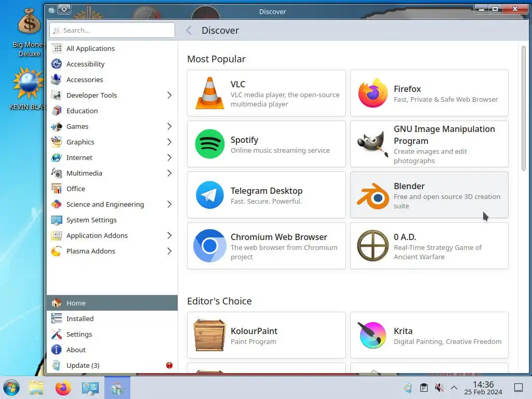Open the System Settings taskbar shortcut
The height and width of the screenshot is (399, 532).
(x=90, y=388)
